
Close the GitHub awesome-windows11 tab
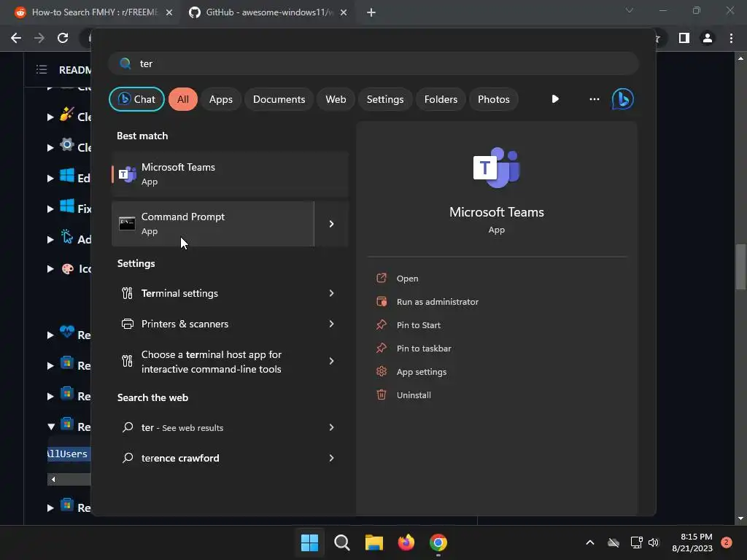(344, 12)
